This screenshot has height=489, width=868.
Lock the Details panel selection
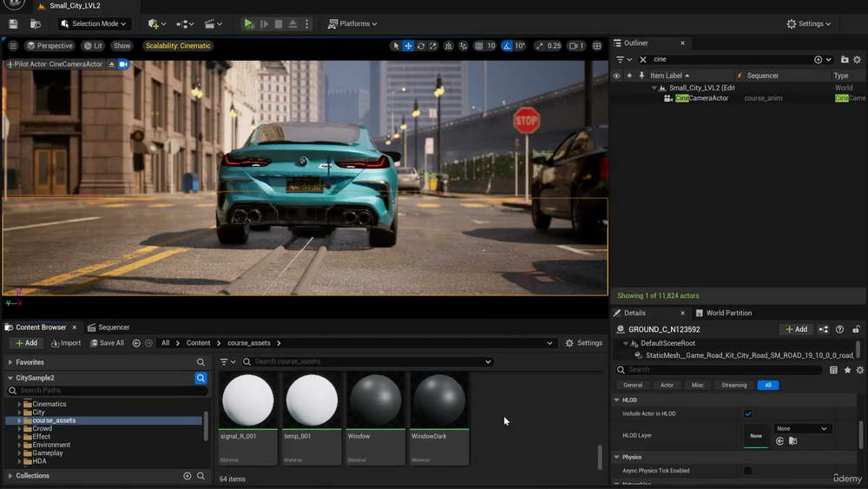[856, 329]
